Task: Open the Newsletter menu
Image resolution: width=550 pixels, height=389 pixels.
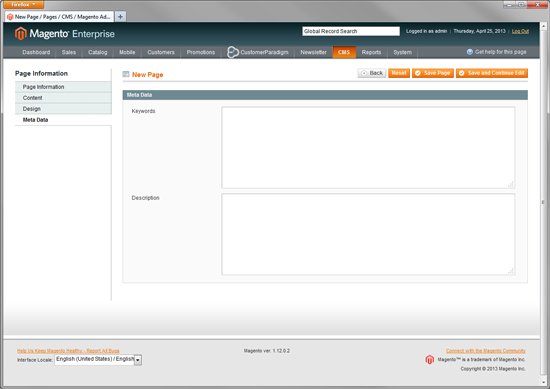Action: (313, 52)
